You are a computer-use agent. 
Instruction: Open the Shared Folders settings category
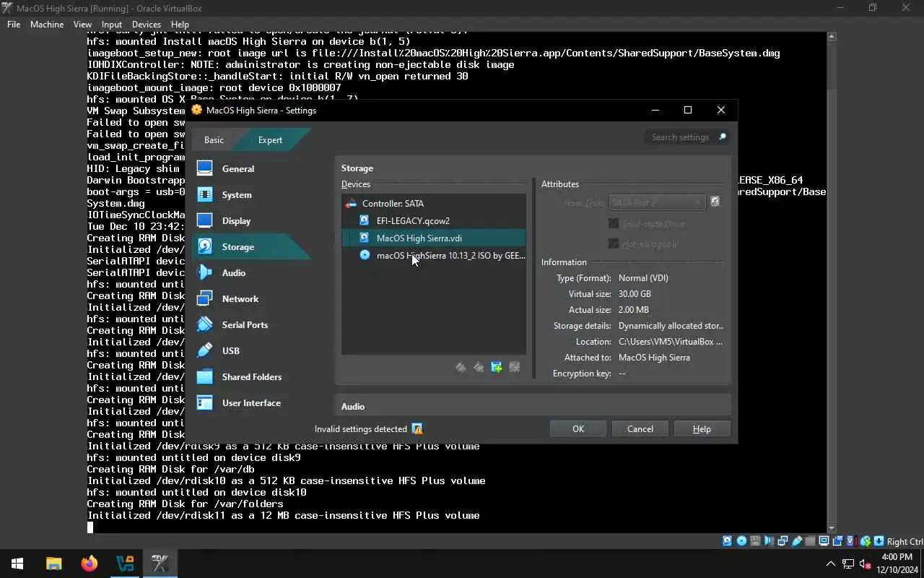tap(251, 376)
